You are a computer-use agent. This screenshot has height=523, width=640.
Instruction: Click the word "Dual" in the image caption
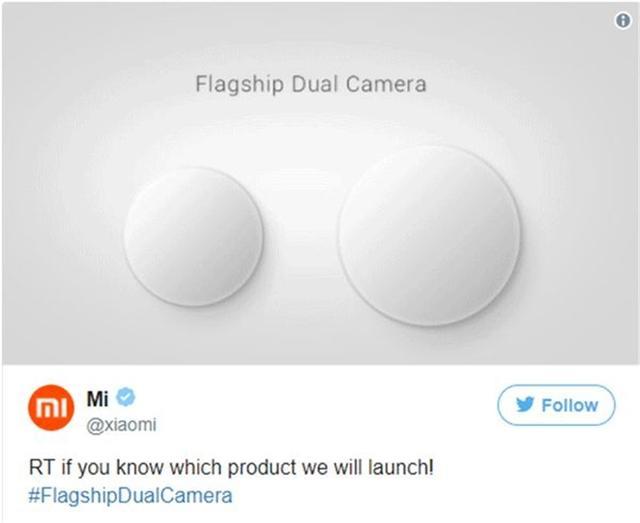[315, 84]
